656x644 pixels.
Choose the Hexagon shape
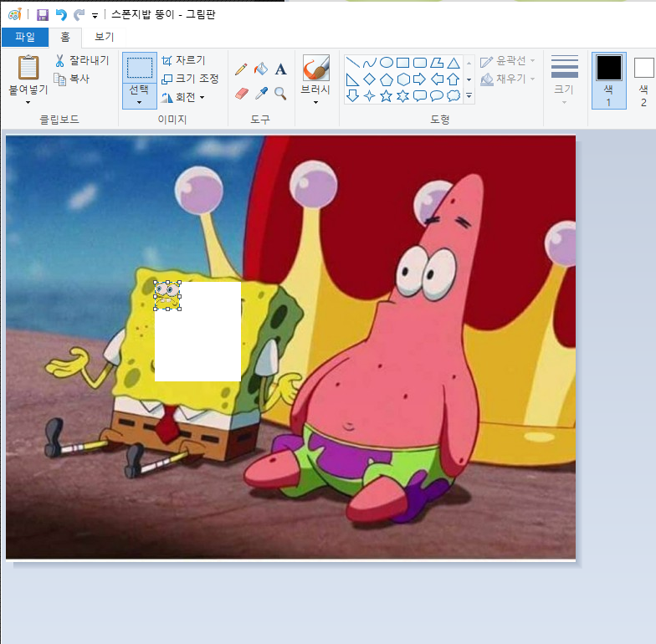click(403, 79)
